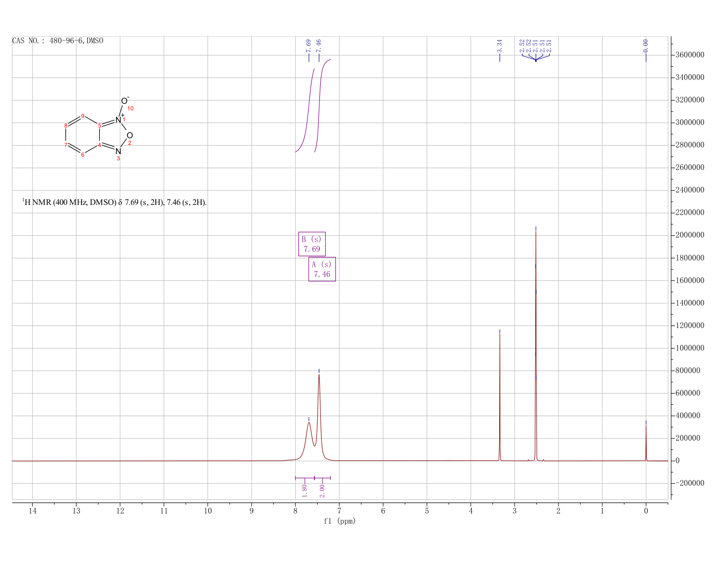
Task: Click the 3.34 peak label
Action: click(x=499, y=45)
